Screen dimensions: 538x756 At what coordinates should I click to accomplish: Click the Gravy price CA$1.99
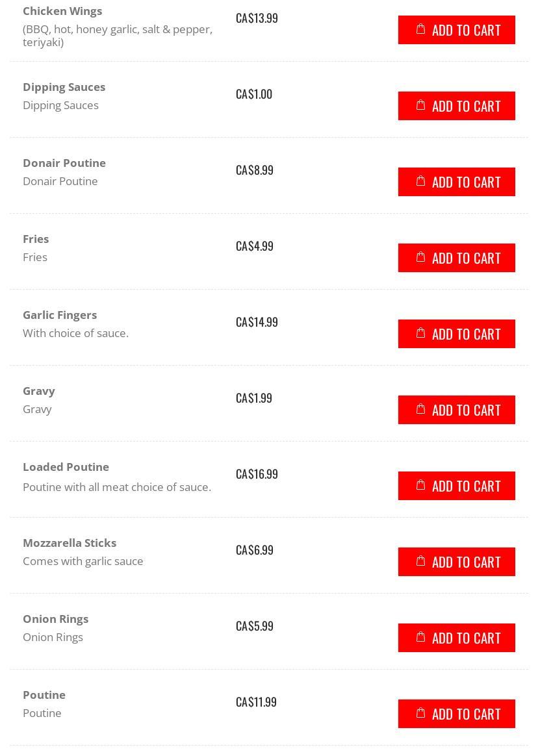[254, 397]
